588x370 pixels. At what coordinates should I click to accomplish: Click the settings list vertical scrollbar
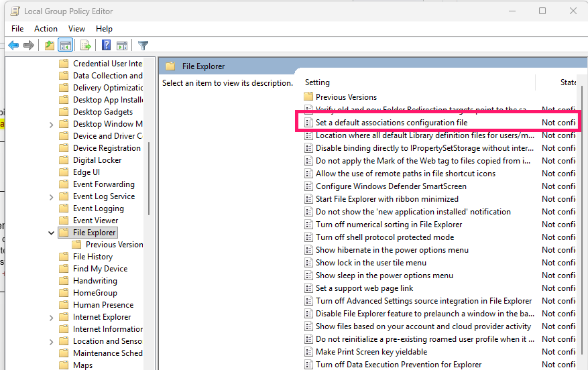[582, 221]
